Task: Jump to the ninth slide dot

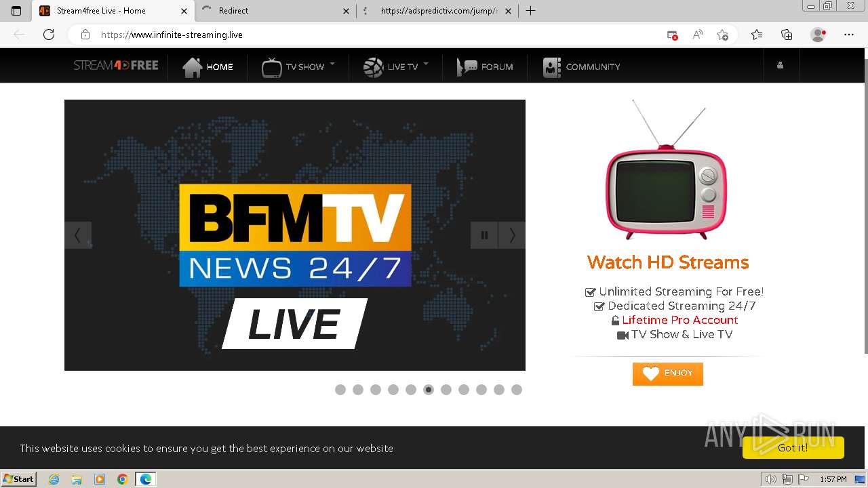Action: click(481, 390)
